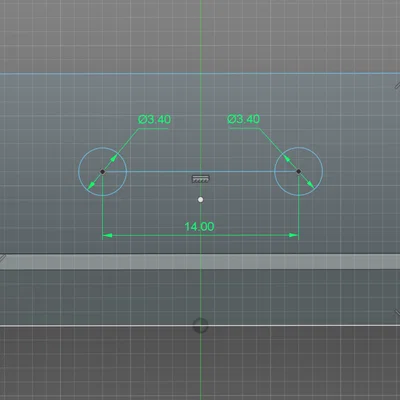Select the left circle outline

103,172
